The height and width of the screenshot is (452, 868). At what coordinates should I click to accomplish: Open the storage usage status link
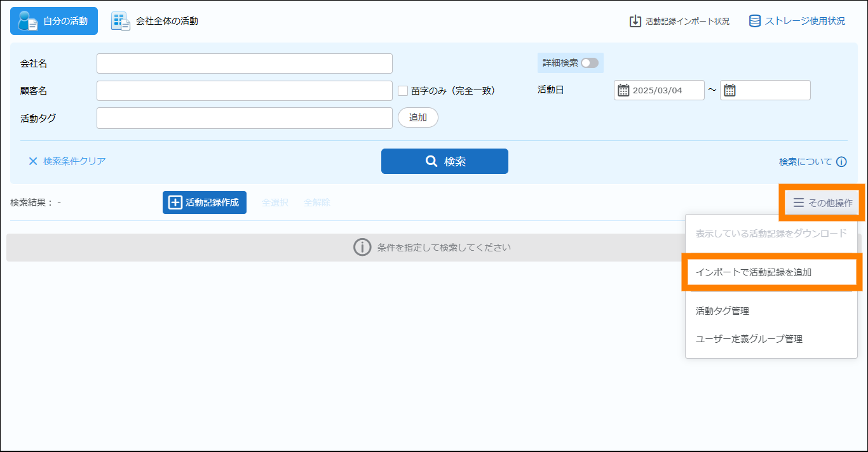point(797,21)
